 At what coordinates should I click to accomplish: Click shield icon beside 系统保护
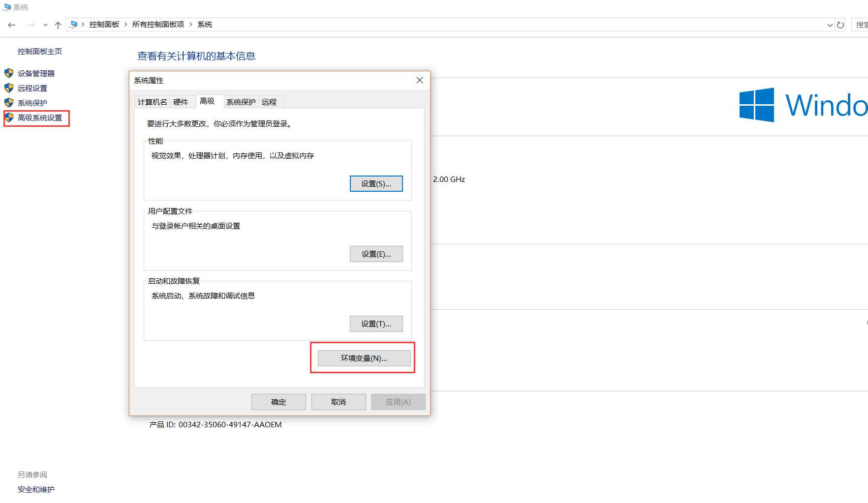point(9,103)
